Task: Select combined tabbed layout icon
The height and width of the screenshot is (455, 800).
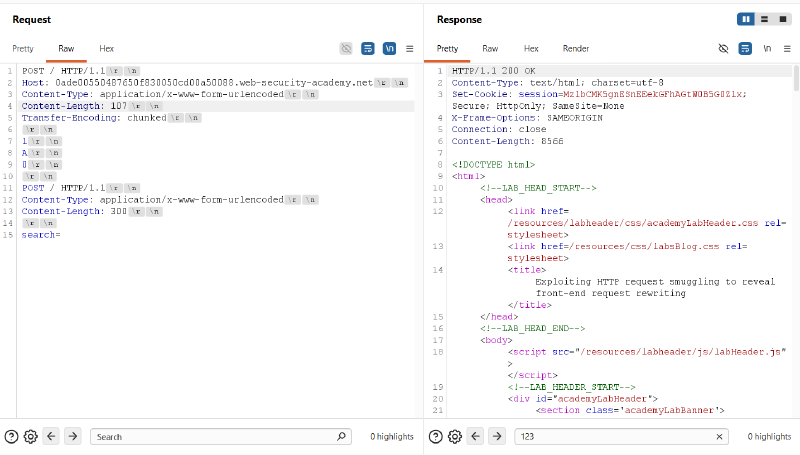Action: click(x=783, y=19)
